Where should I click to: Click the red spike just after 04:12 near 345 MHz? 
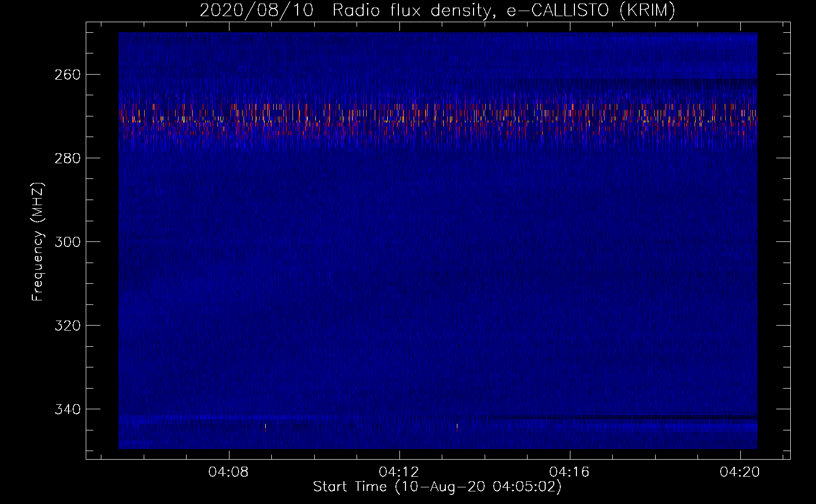457,428
